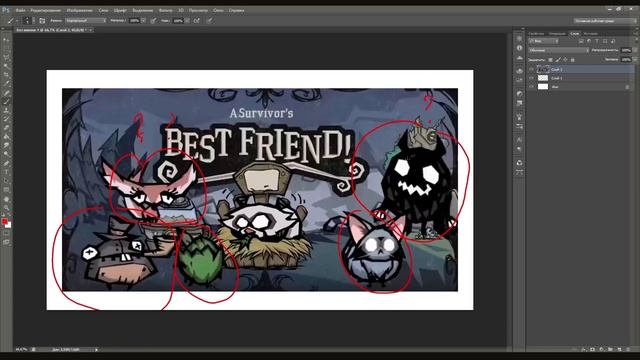Click the layer fill percentage field
The height and width of the screenshot is (360, 640).
click(x=627, y=60)
